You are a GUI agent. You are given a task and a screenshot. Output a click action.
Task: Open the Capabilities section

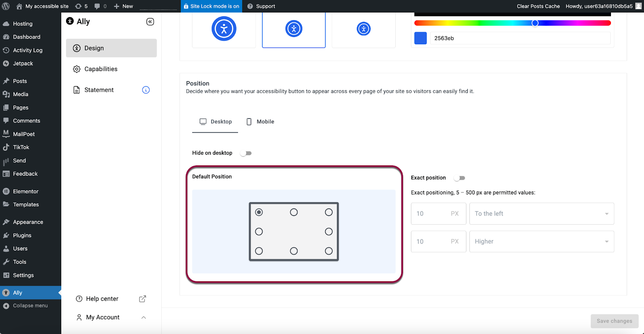111,69
